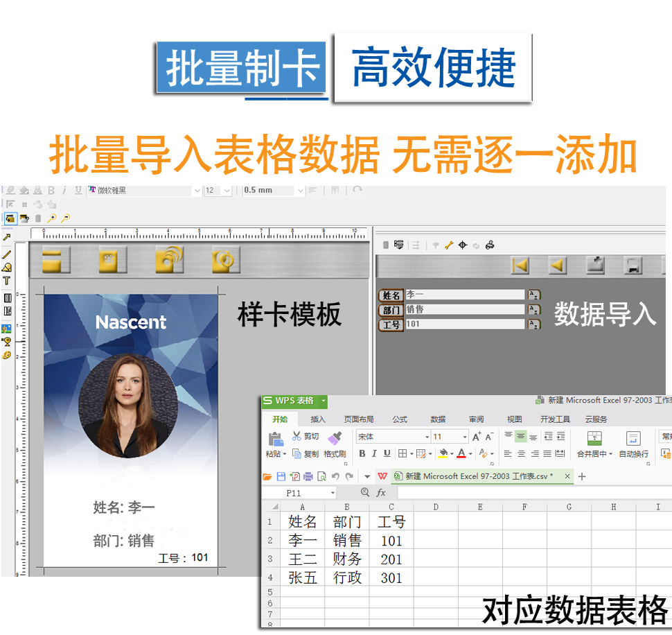Click the previous-record arrow button

[557, 265]
